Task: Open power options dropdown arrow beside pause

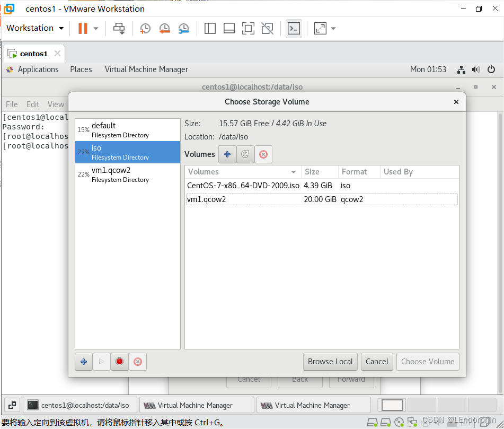Action: tap(96, 28)
